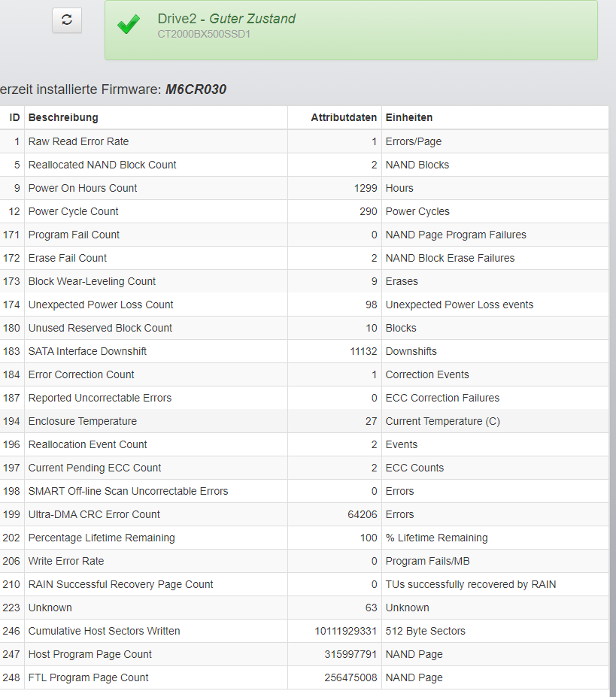Select Cumulative Host Sectors Written description
The height and width of the screenshot is (697, 616).
point(104,632)
